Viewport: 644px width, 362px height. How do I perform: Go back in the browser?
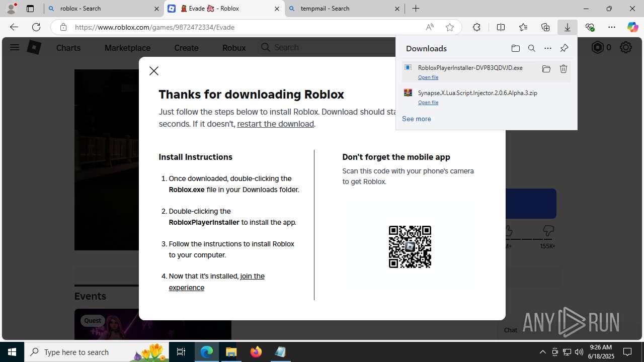(14, 27)
